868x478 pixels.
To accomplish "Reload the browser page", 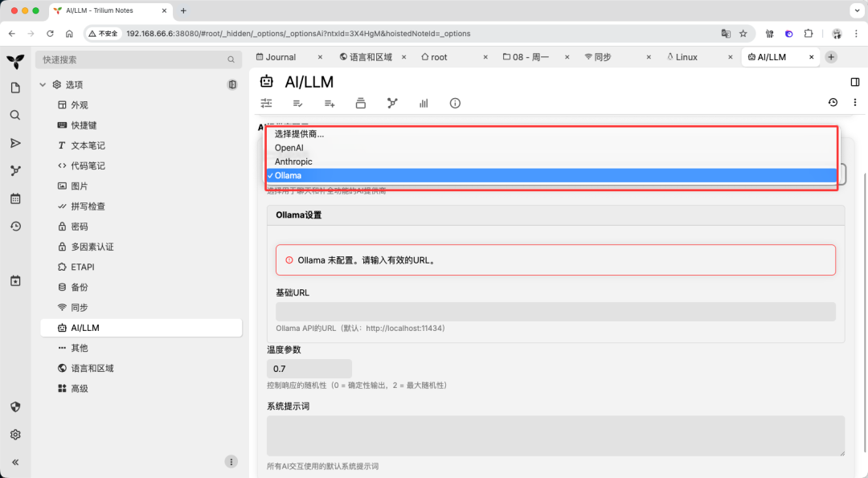I will point(50,34).
